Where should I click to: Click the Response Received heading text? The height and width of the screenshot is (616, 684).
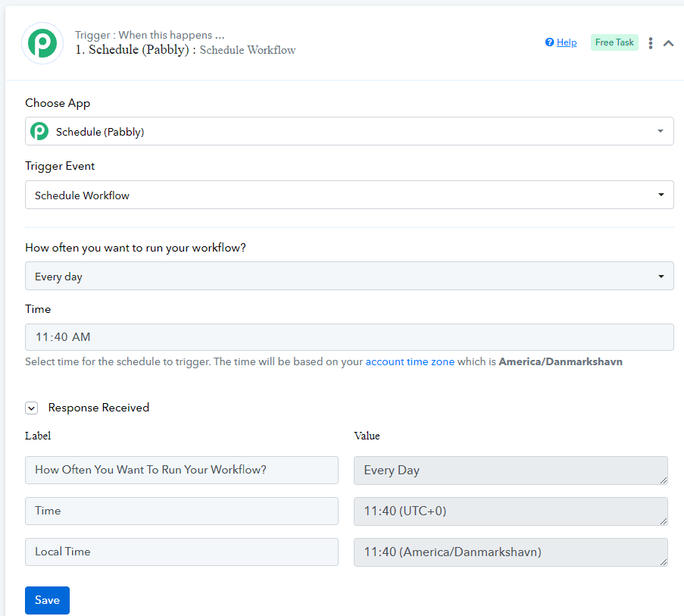(x=98, y=408)
